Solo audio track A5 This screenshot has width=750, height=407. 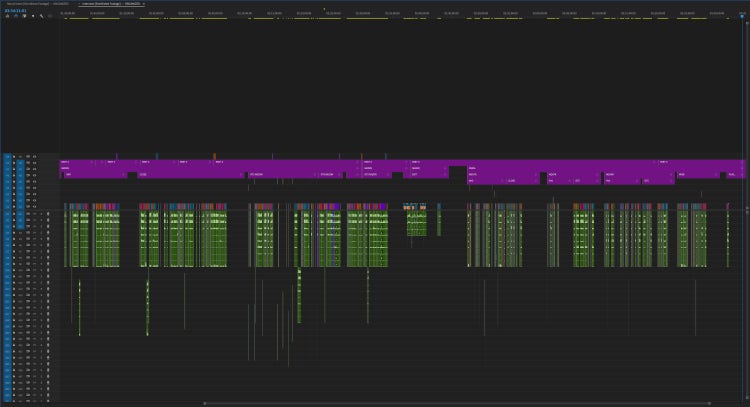click(41, 239)
